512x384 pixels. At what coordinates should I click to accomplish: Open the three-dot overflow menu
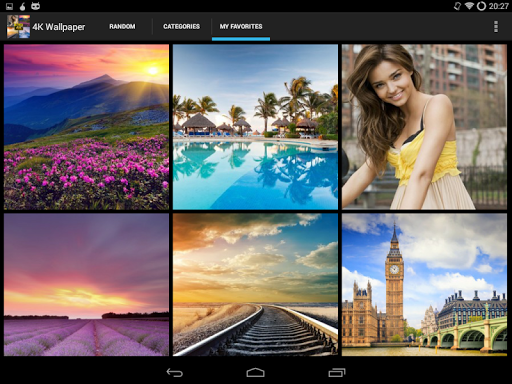[496, 26]
